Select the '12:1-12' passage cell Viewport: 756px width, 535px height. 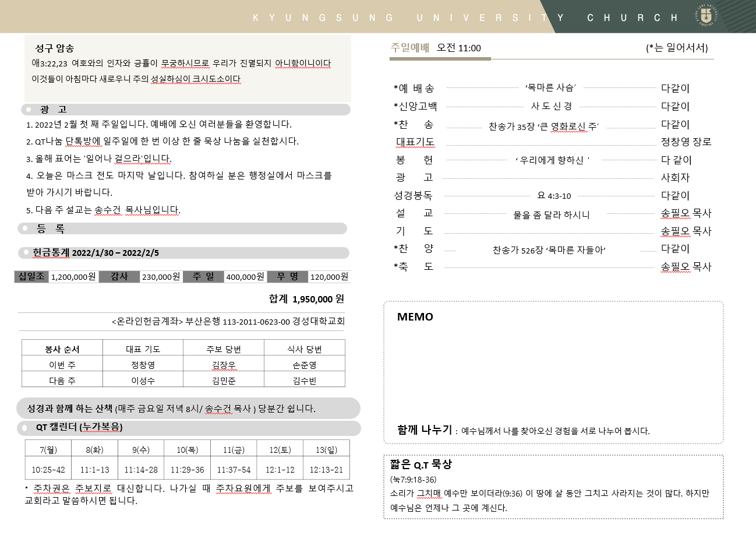[280, 469]
